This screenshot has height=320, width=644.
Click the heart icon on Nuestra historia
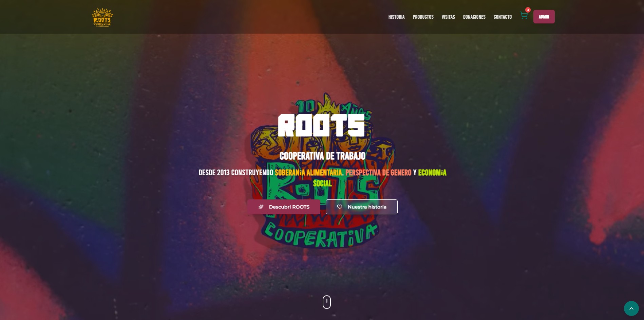pos(339,207)
